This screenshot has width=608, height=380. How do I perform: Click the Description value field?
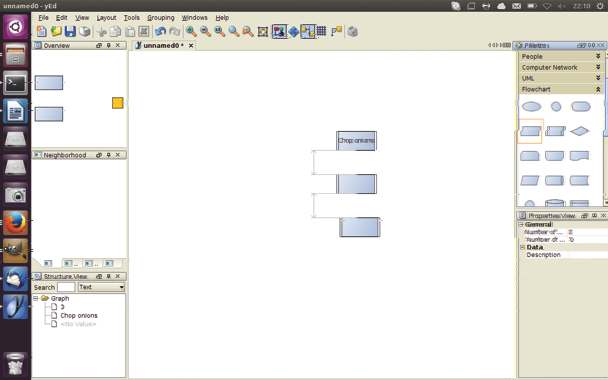588,255
